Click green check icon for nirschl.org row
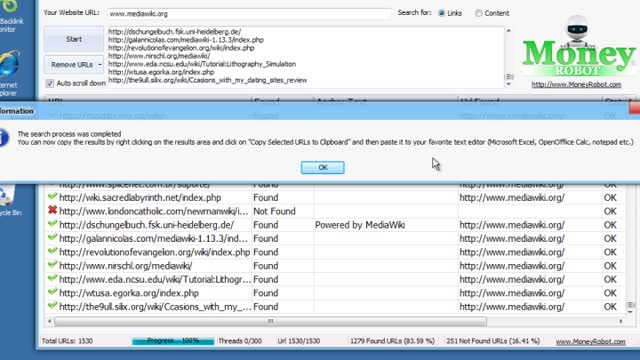Viewport: 640px width, 360px height. click(x=52, y=265)
